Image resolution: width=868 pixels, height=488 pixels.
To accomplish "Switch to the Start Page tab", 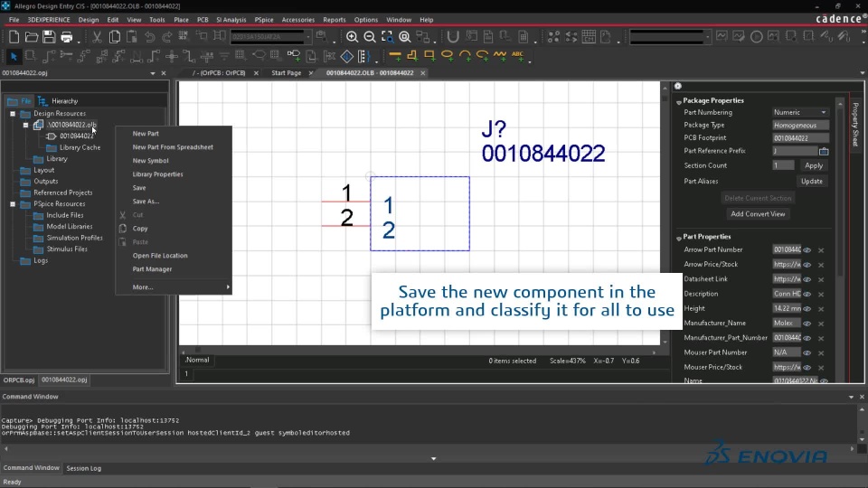I will point(287,73).
